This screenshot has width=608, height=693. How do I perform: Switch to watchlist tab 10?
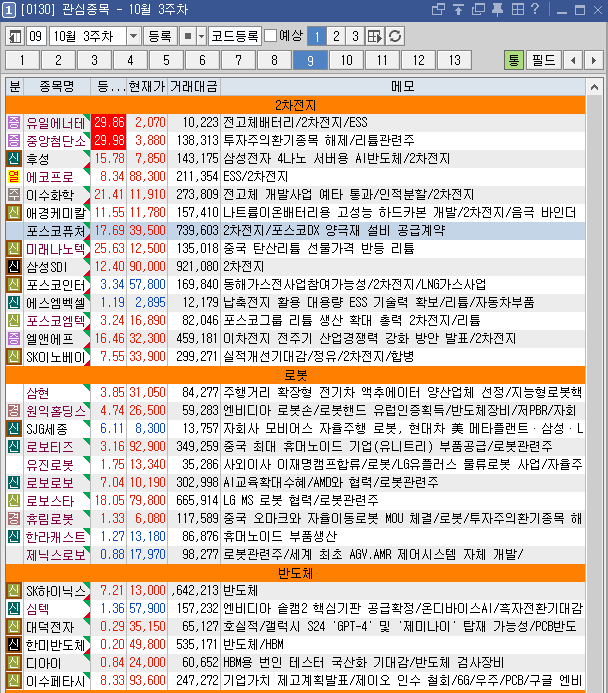(347, 60)
